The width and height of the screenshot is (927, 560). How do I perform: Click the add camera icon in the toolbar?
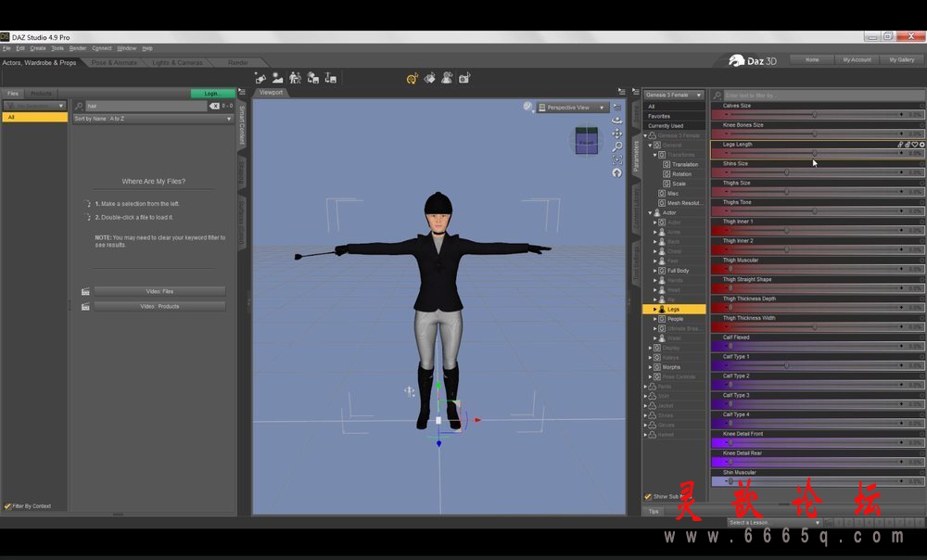260,78
